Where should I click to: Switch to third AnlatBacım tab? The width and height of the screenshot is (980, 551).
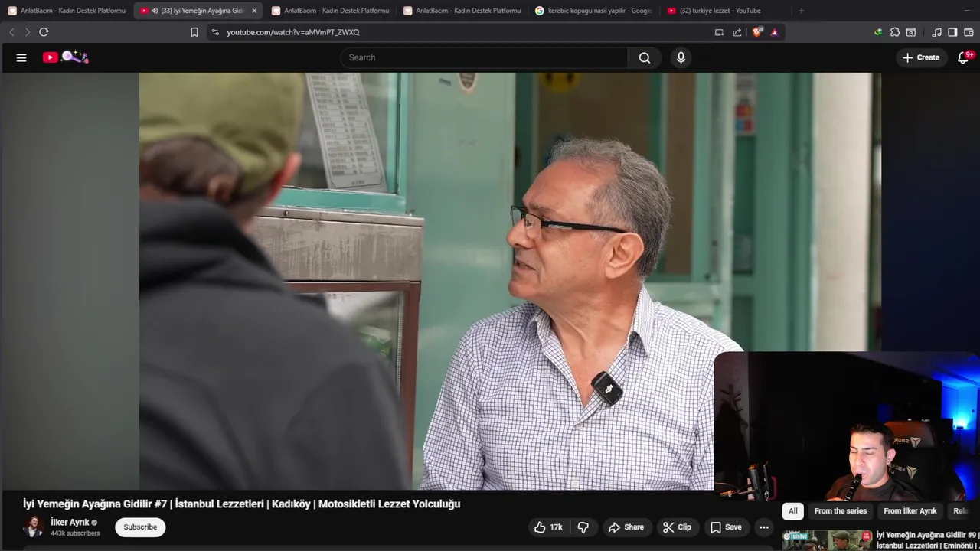coord(462,11)
